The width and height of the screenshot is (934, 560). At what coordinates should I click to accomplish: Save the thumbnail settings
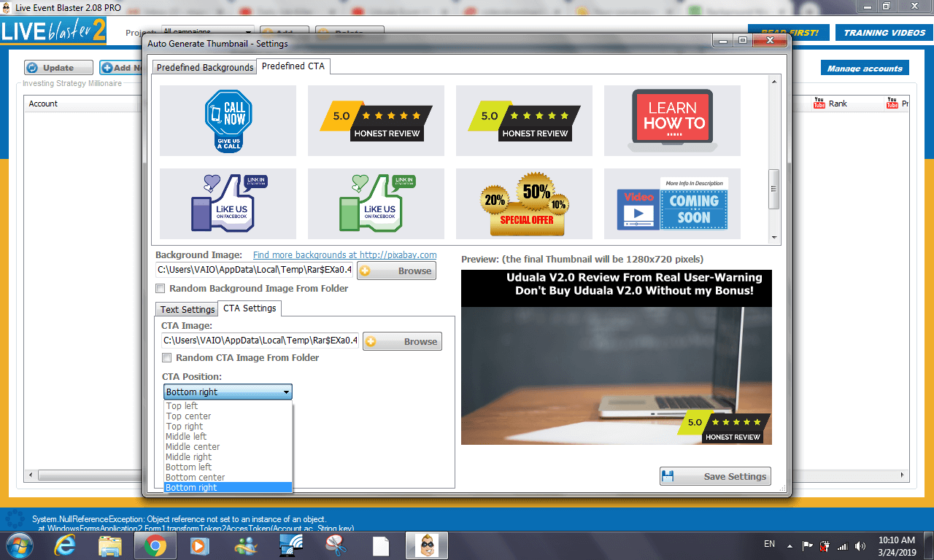(715, 477)
